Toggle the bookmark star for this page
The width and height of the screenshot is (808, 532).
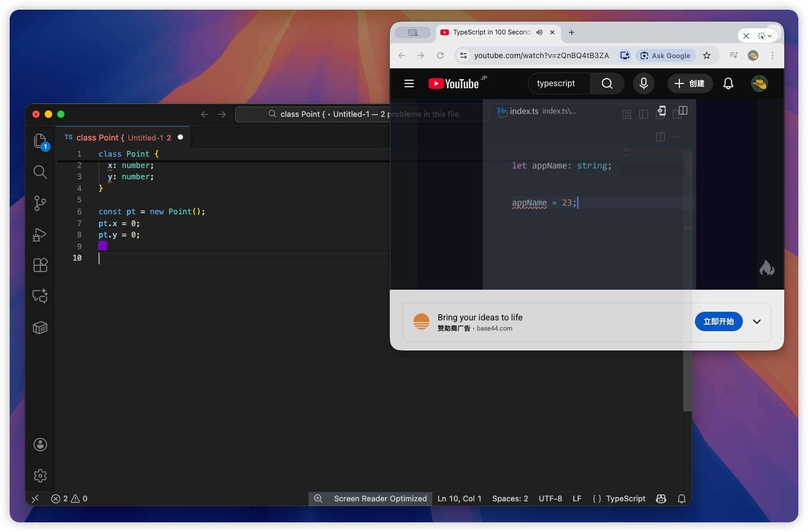click(x=707, y=55)
